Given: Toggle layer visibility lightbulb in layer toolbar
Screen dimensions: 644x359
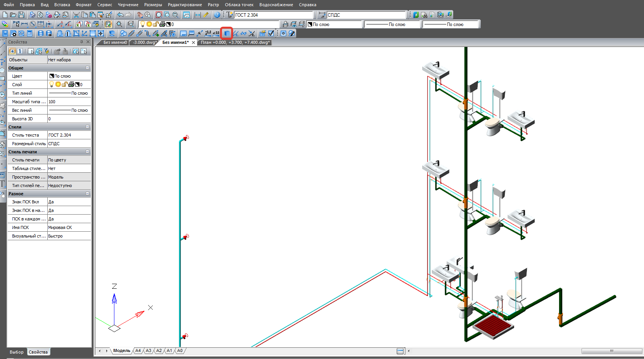Looking at the screenshot, I should tap(142, 24).
